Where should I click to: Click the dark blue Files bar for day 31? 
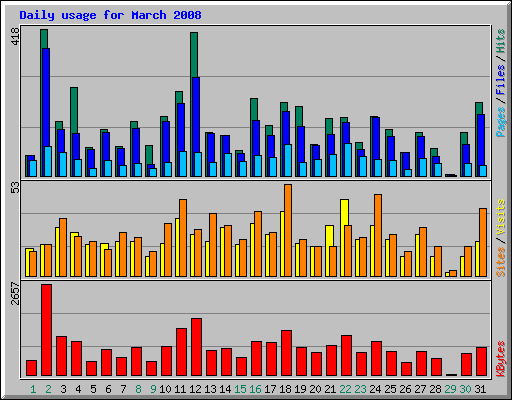click(x=481, y=140)
